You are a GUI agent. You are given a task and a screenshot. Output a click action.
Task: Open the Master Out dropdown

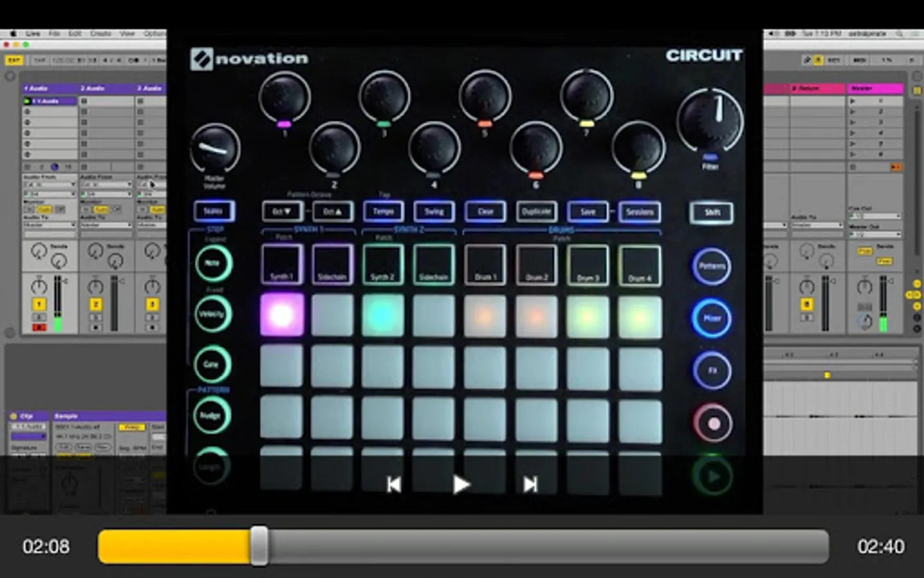tap(875, 234)
